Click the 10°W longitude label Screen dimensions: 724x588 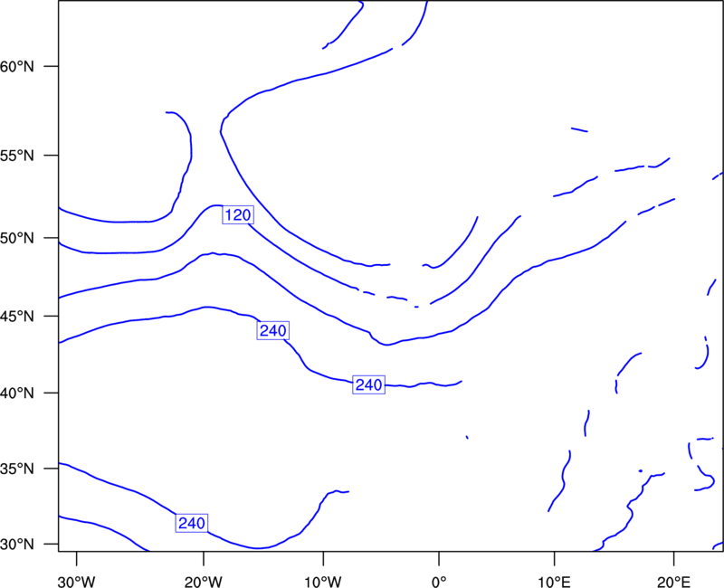point(323,582)
